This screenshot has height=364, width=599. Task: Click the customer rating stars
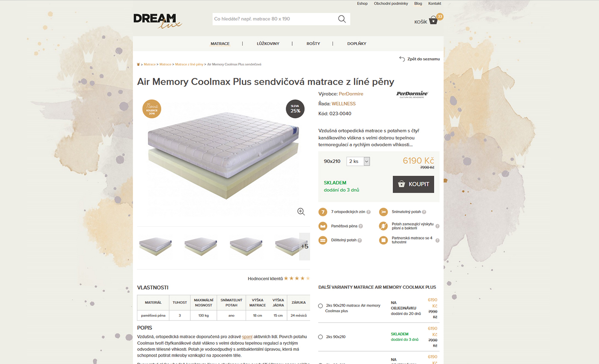(x=297, y=278)
